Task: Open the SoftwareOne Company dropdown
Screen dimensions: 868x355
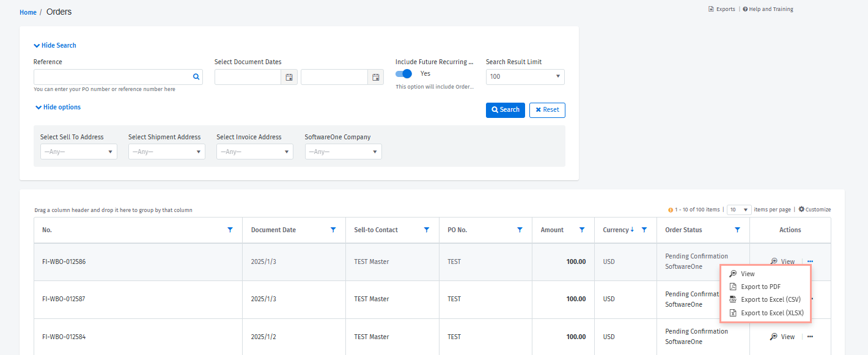Action: [343, 152]
